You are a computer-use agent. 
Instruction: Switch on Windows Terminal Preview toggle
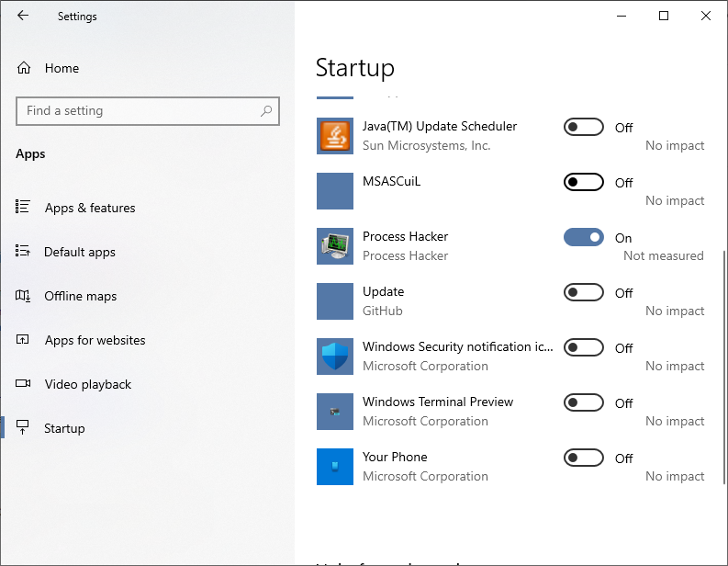pos(584,402)
